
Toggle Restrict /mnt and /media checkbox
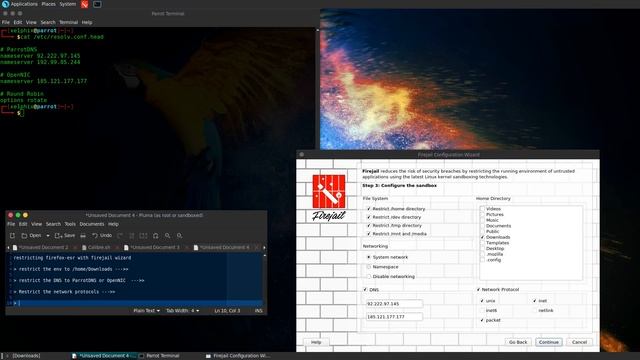click(x=369, y=234)
